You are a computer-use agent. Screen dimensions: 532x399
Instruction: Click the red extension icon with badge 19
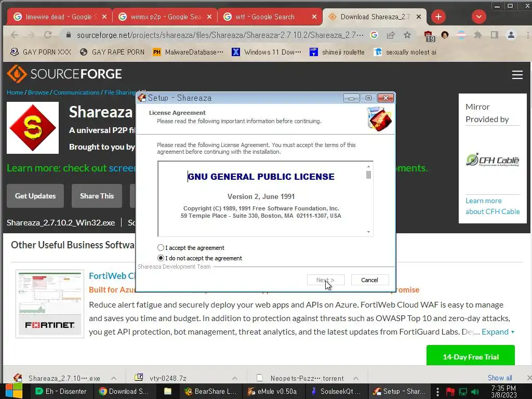pyautogui.click(x=429, y=36)
